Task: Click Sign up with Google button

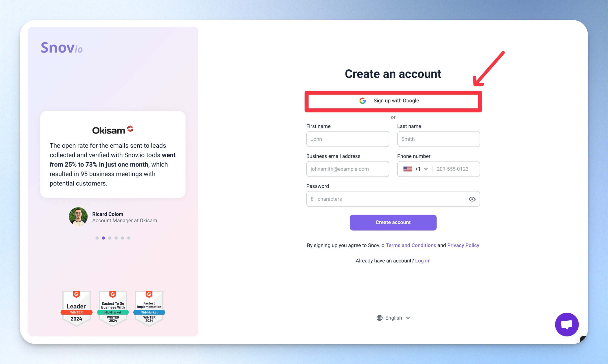Action: [x=393, y=101]
